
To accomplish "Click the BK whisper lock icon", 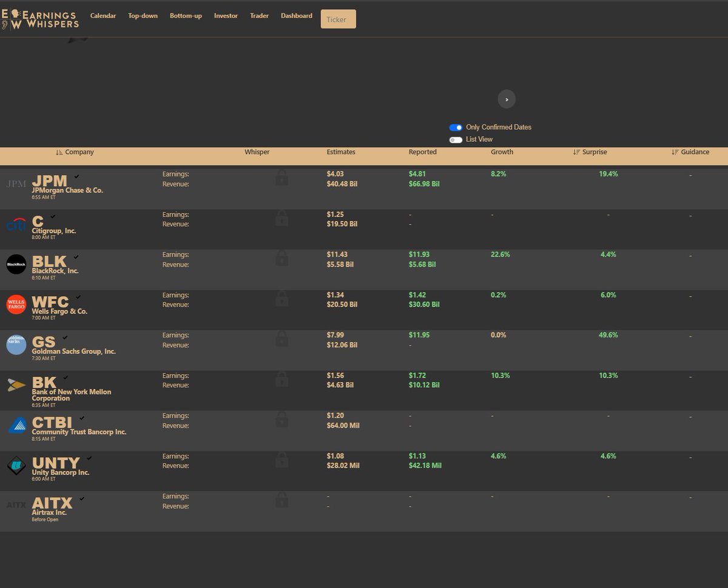I will 281,379.
